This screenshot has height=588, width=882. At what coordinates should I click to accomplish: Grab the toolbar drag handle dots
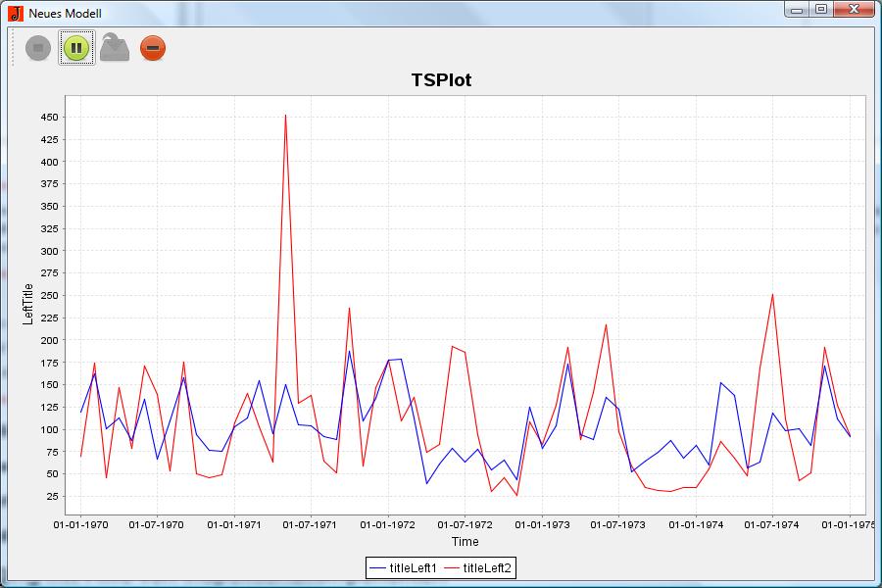(x=13, y=47)
